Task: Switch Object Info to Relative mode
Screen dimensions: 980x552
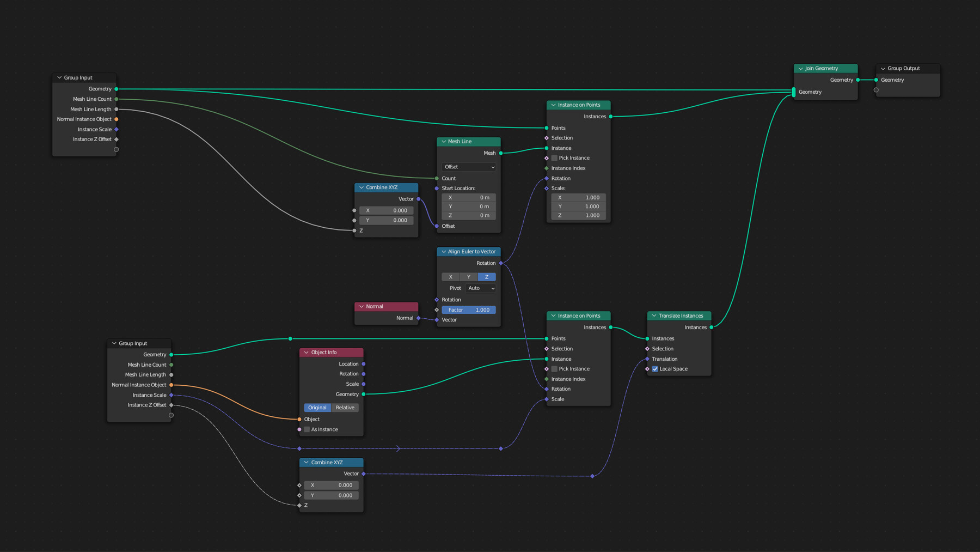Action: 345,407
